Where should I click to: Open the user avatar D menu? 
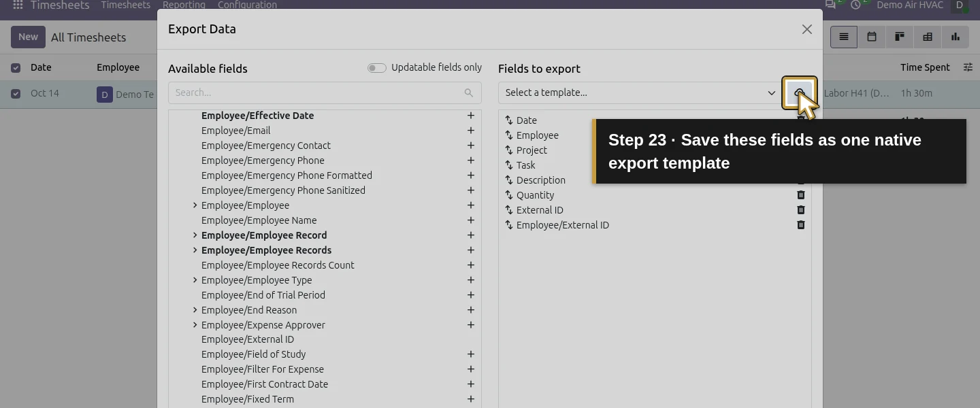pyautogui.click(x=960, y=5)
